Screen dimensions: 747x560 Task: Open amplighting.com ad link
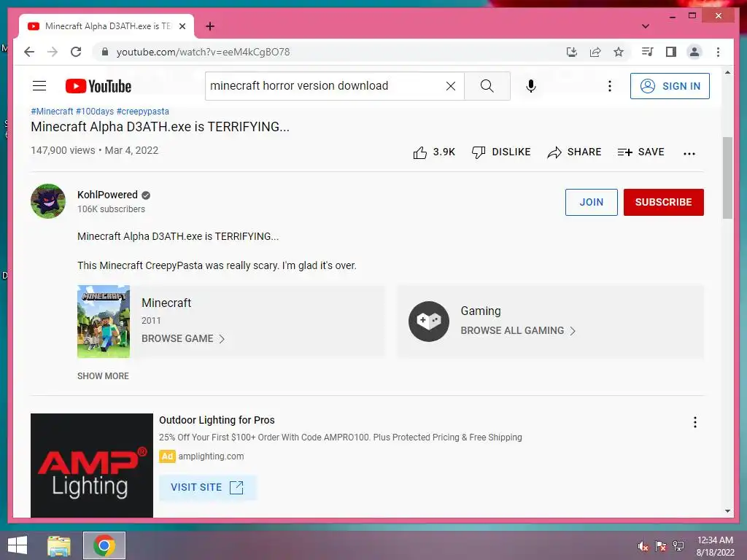211,456
